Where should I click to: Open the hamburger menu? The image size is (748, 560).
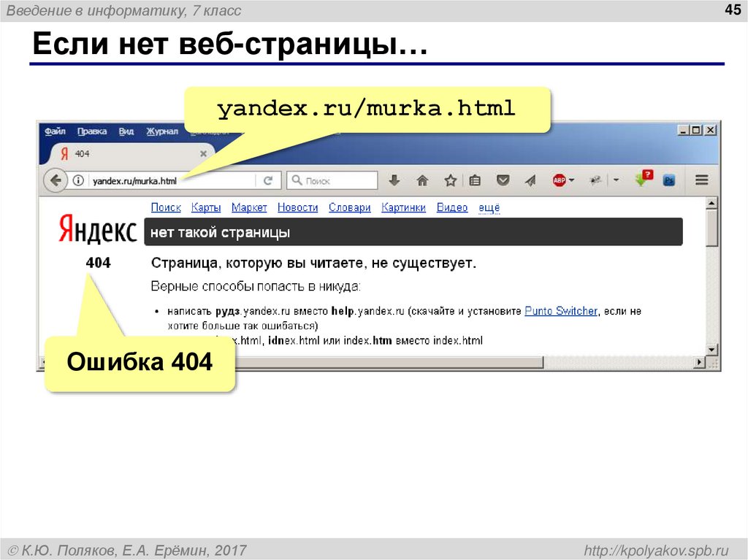click(x=701, y=179)
